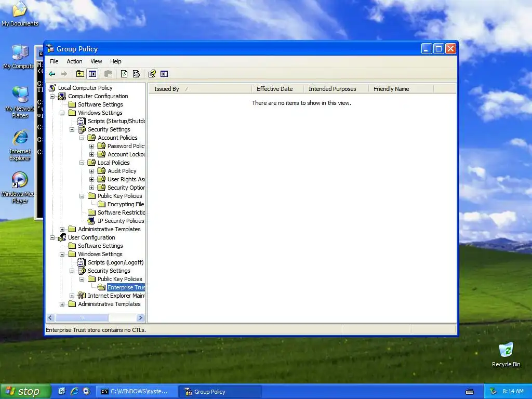
Task: Launch Media Player from Quick Launch
Action: click(x=86, y=391)
